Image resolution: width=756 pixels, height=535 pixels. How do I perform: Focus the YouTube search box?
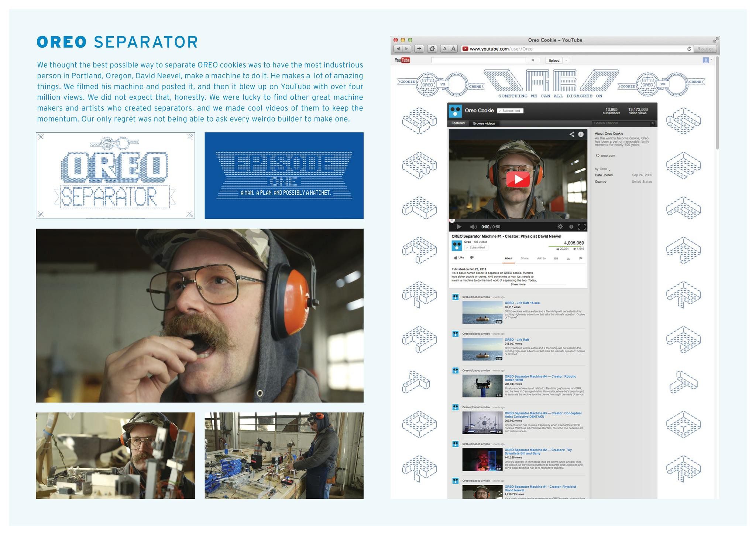pos(478,60)
